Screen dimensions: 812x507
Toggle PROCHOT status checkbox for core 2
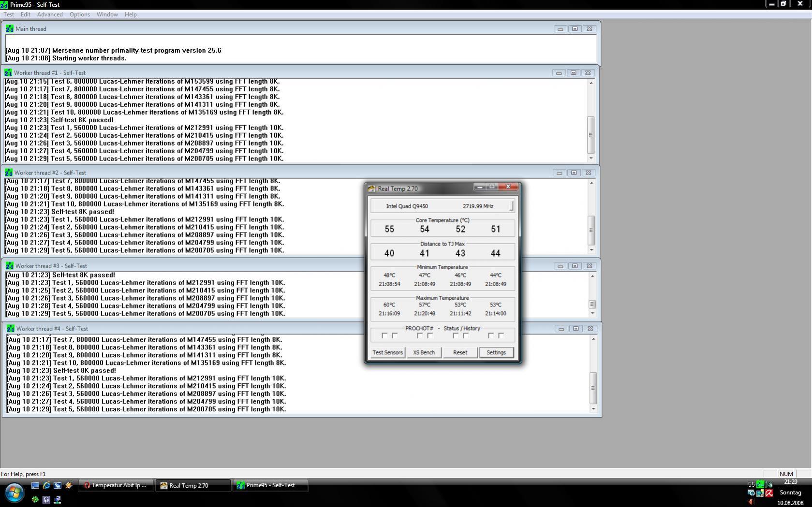(x=420, y=335)
